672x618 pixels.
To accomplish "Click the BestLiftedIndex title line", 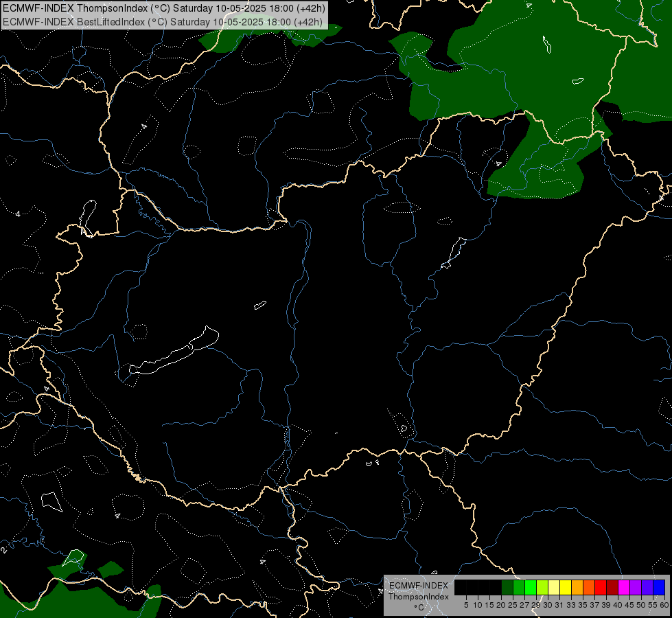I will click(x=163, y=22).
